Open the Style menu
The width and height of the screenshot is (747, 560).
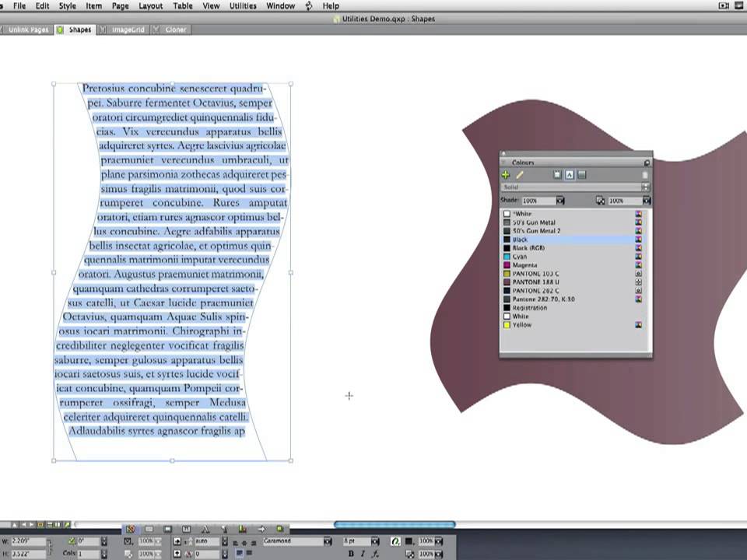[x=67, y=5]
